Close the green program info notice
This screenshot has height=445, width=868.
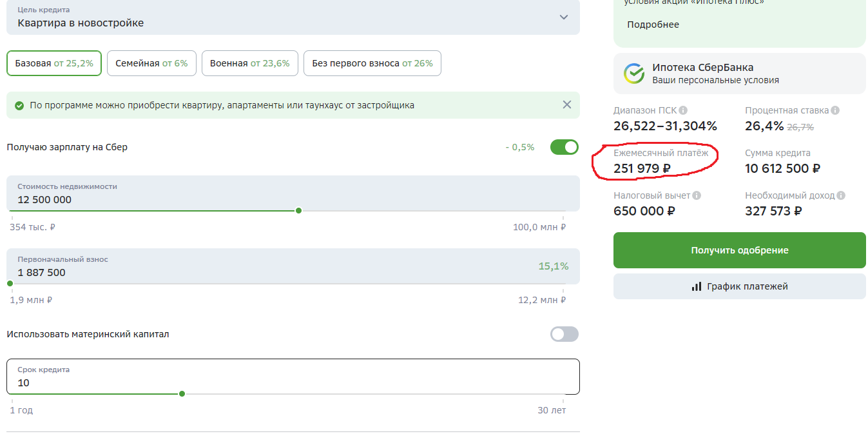567,104
